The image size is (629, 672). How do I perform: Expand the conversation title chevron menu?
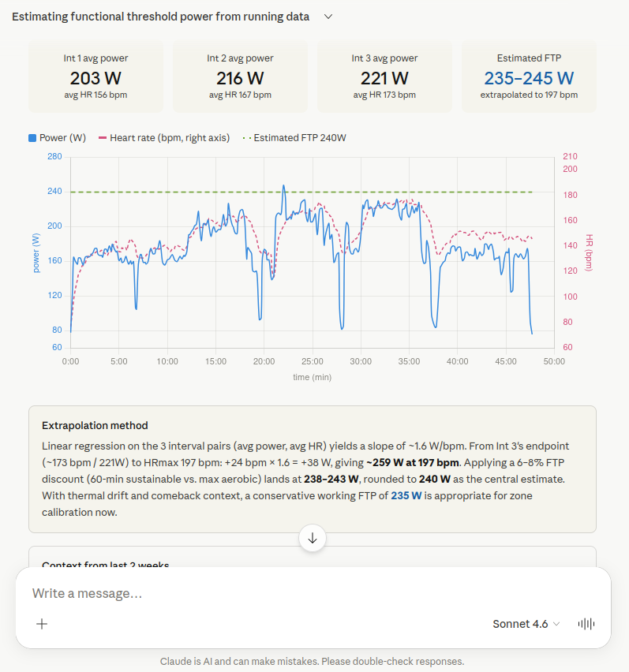tap(328, 17)
